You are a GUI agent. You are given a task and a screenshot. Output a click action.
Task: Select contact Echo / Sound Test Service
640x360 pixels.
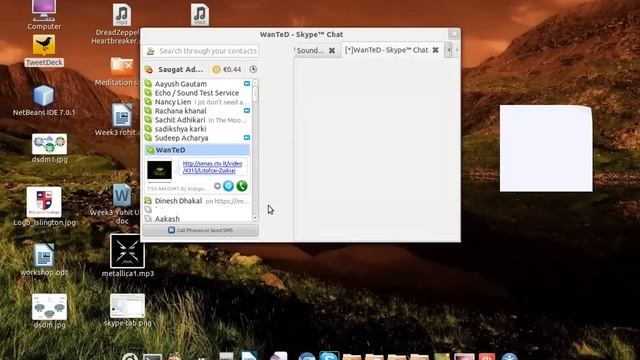[x=198, y=93]
